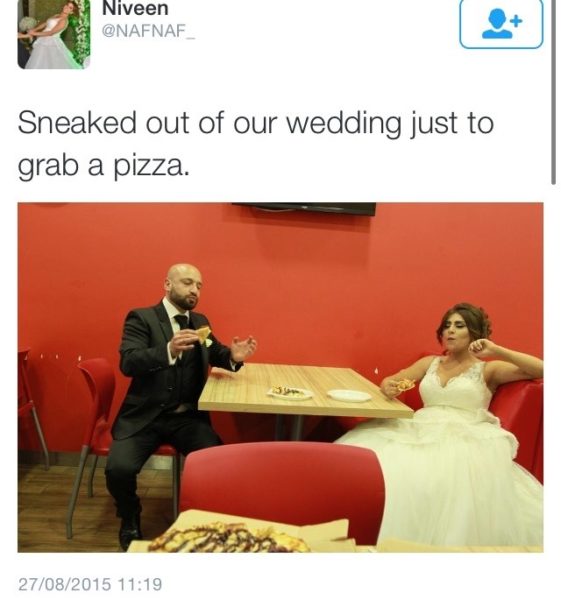
Task: Click the groom's black shoe in photo
Action: pyautogui.click(x=129, y=533)
